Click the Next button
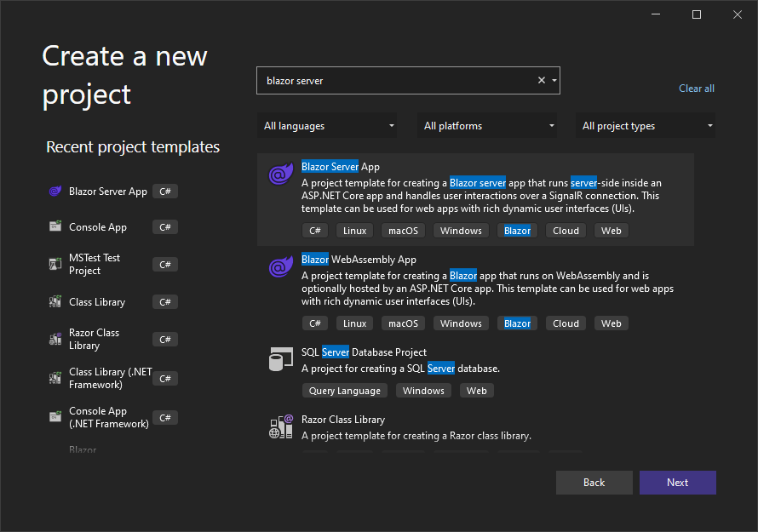Image resolution: width=758 pixels, height=532 pixels. [x=677, y=483]
